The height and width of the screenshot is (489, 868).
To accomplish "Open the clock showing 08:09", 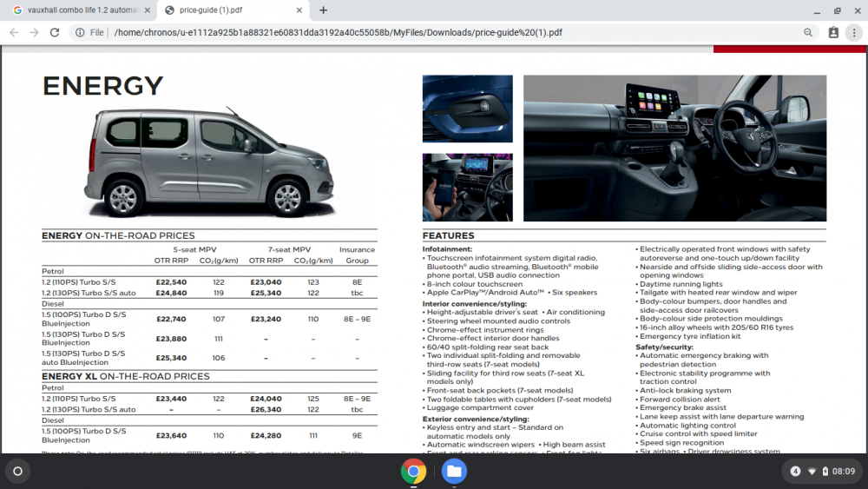I will tap(843, 472).
